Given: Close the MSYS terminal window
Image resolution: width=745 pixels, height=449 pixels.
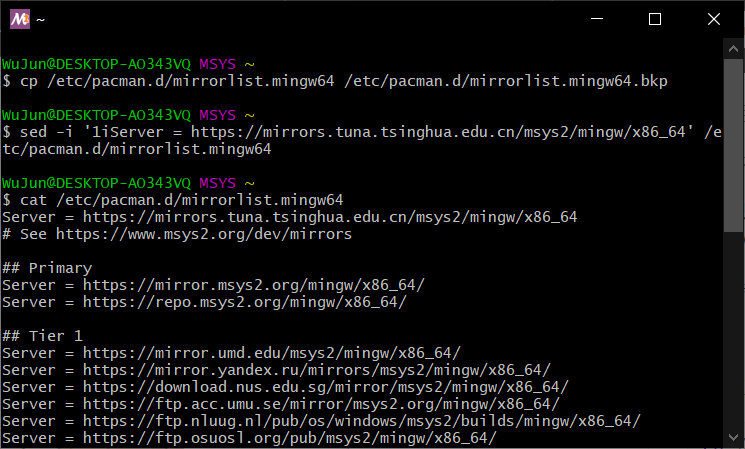Looking at the screenshot, I should (714, 19).
